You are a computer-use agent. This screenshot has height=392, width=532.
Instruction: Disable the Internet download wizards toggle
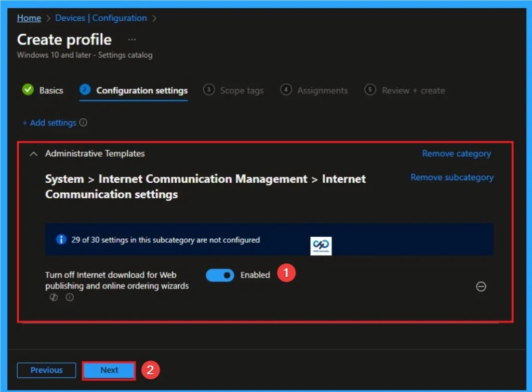(220, 275)
